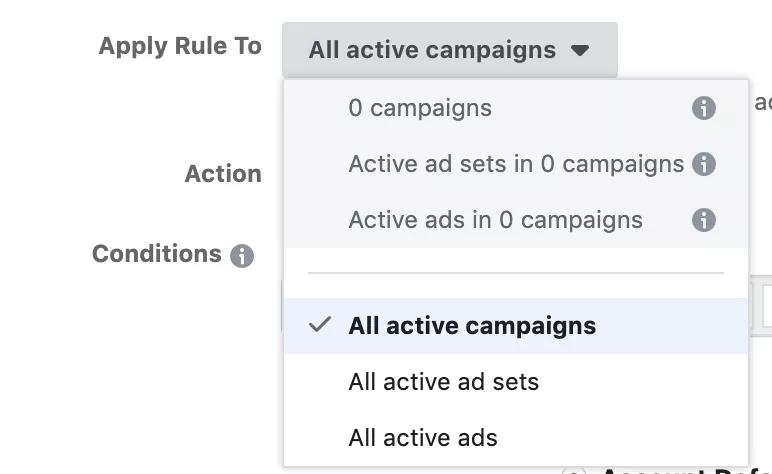Collapse the "All active campaigns" dropdown button
The height and width of the screenshot is (474, 772).
(x=449, y=50)
